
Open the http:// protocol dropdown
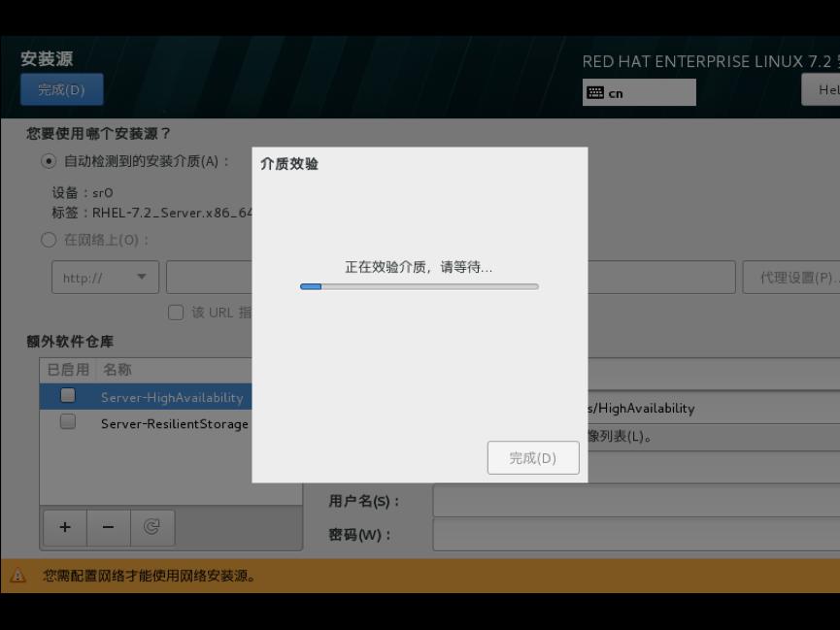coord(105,278)
